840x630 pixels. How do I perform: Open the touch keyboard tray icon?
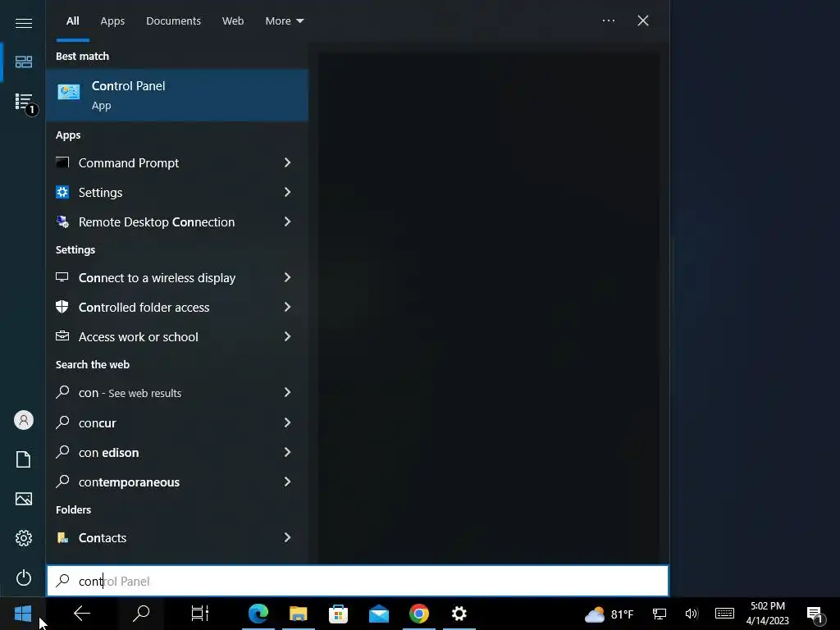(x=724, y=614)
